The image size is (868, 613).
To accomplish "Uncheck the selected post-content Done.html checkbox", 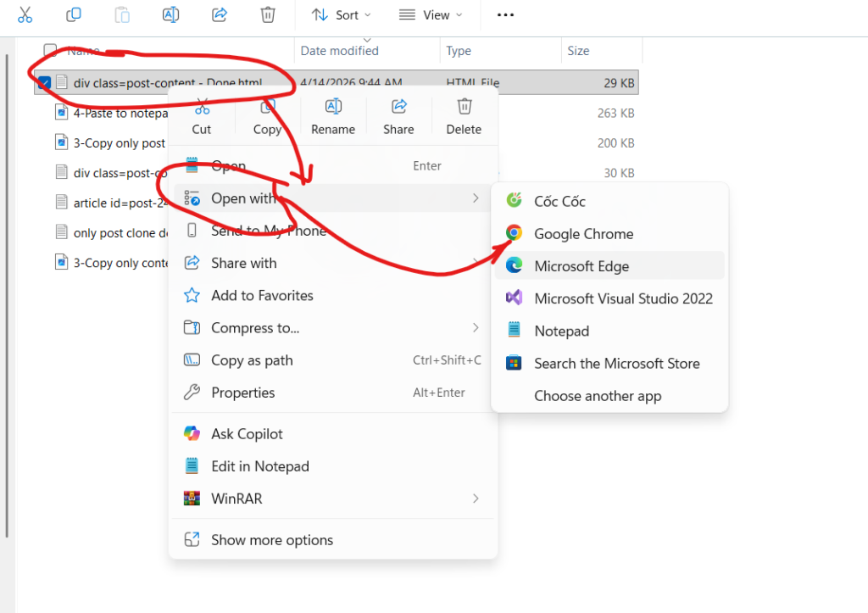I will point(44,83).
